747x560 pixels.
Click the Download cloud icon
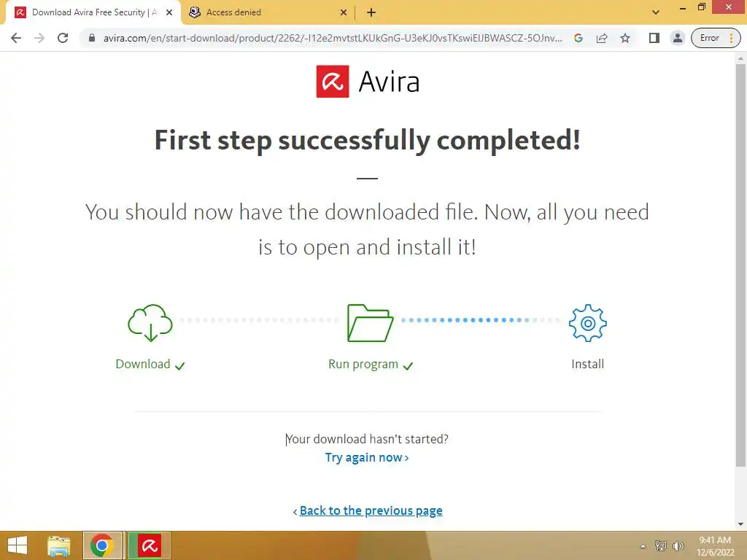150,323
